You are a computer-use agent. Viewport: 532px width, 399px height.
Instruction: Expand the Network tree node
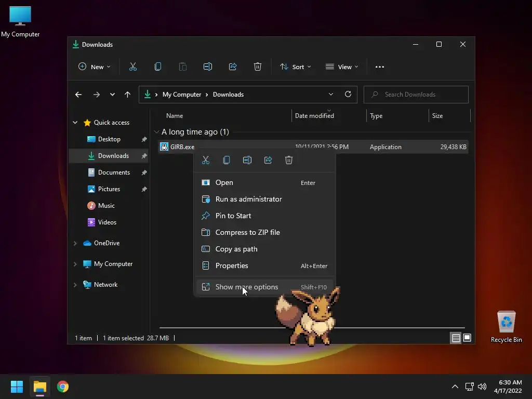pos(75,285)
